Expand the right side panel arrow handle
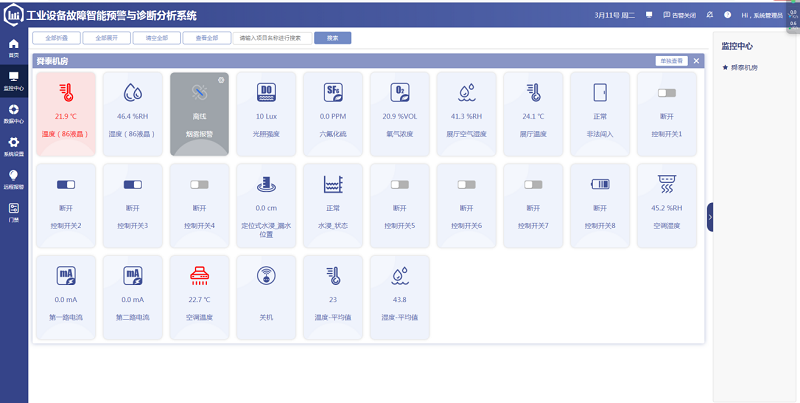 click(710, 217)
